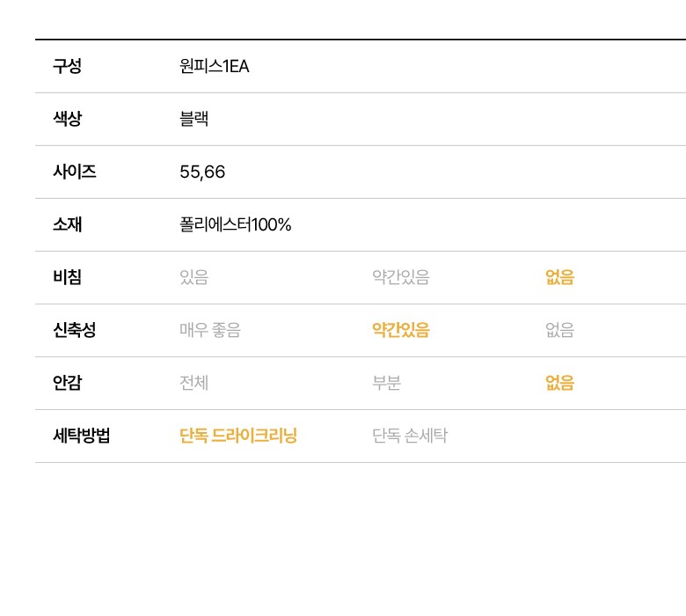The width and height of the screenshot is (686, 616).
Task: Click the '블랙' color value
Action: point(193,119)
